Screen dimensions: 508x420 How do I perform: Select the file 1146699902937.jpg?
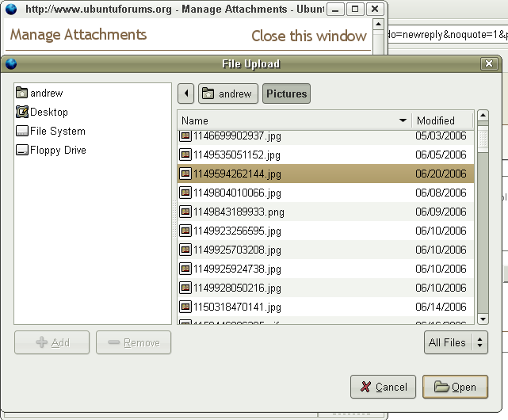pyautogui.click(x=236, y=136)
